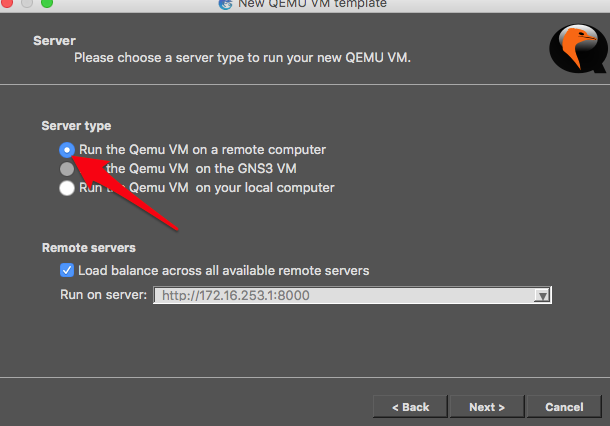The image size is (610, 426).
Task: Cancel the new QEMU VM template wizard
Action: (x=564, y=407)
